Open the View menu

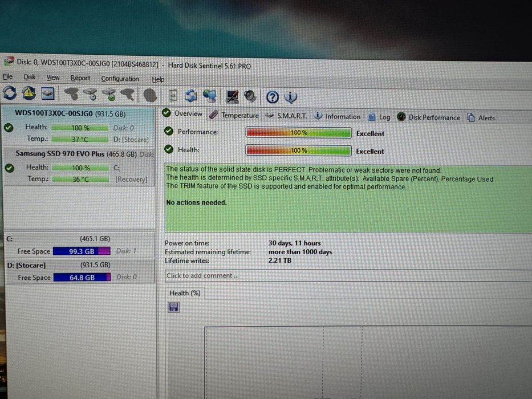coord(53,78)
